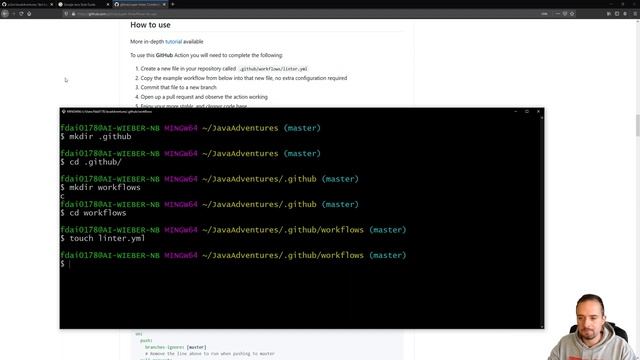Image resolution: width=640 pixels, height=360 pixels.
Task: Open the Library icon in browser toolbar
Action: tap(609, 13)
